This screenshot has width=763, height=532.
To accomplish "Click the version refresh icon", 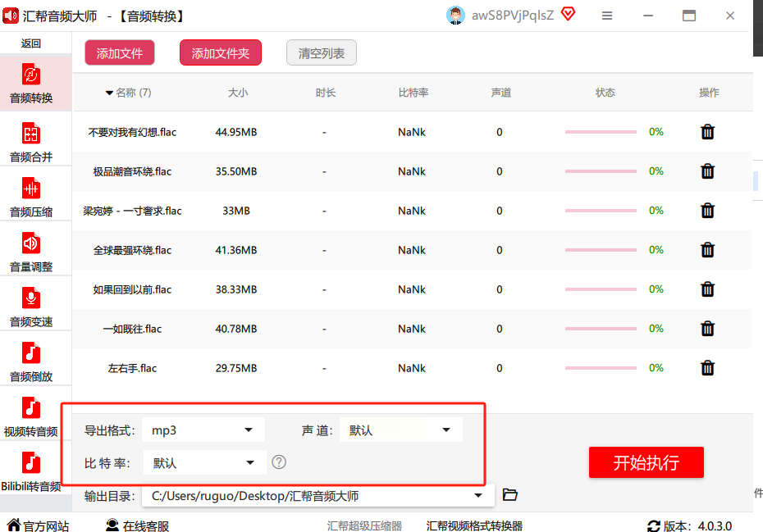I will pos(654,525).
